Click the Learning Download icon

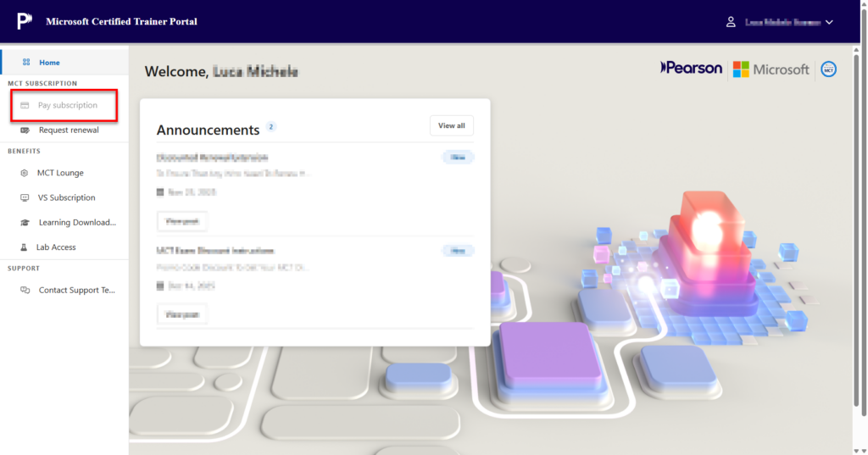pos(25,222)
